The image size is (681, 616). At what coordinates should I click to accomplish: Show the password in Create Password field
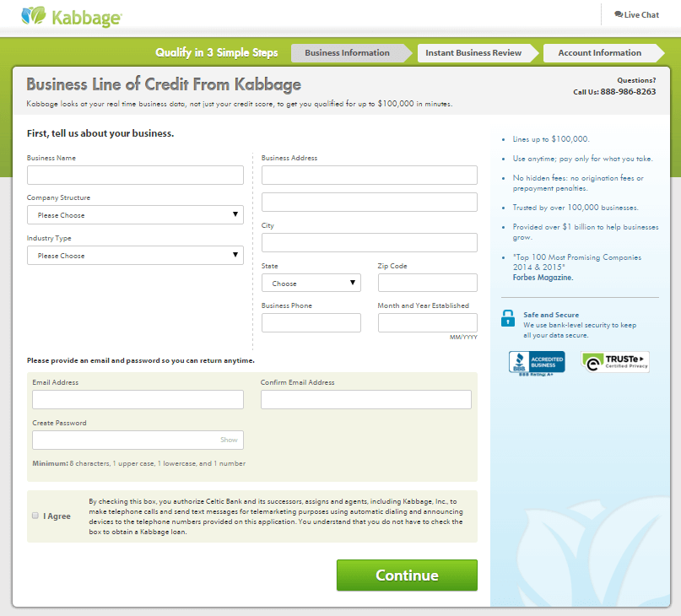click(229, 440)
